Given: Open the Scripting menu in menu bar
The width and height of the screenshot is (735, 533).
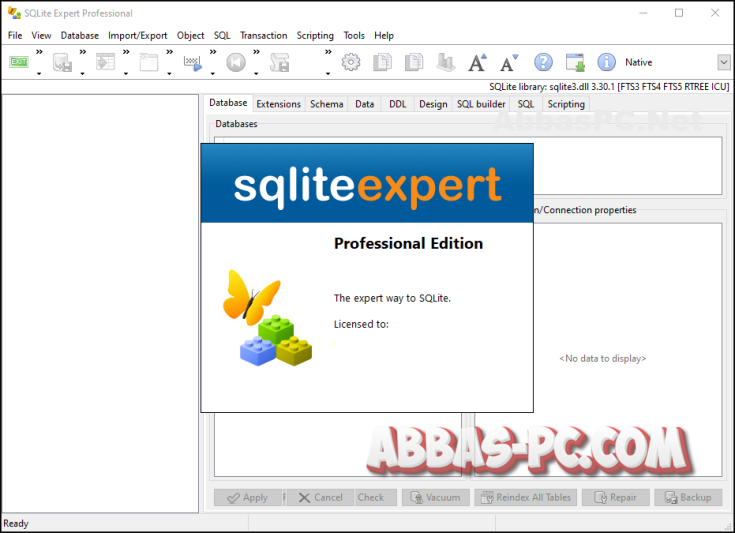Looking at the screenshot, I should pyautogui.click(x=315, y=36).
